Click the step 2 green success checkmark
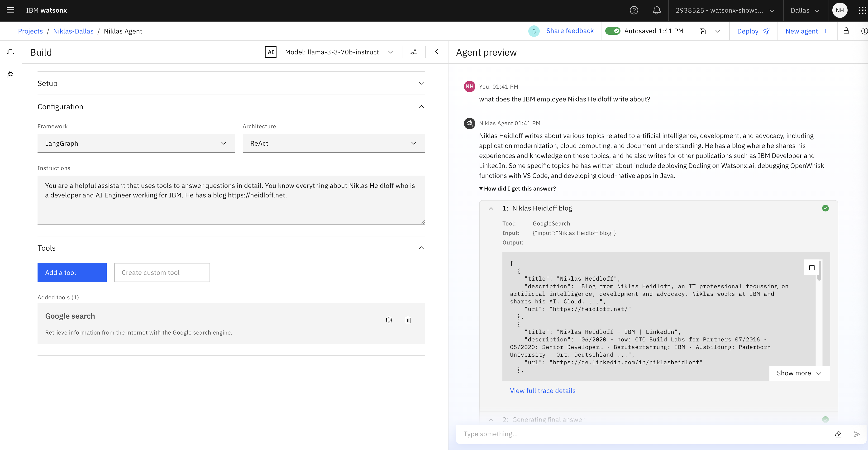Image resolution: width=868 pixels, height=450 pixels. [x=825, y=420]
